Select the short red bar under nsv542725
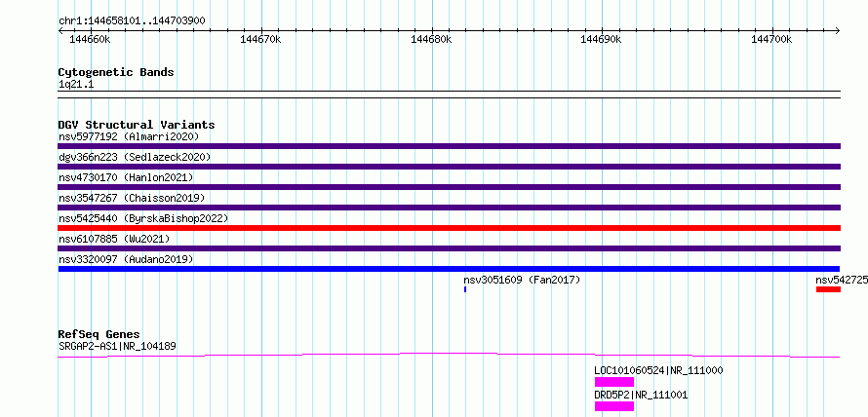Viewport: 868px width, 417px height. tap(828, 289)
